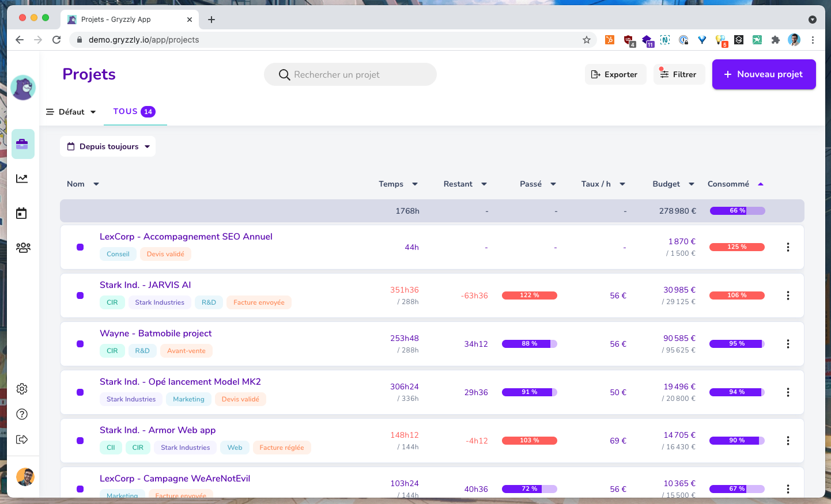
Task: Open the orange HubSpot extension
Action: tap(609, 40)
